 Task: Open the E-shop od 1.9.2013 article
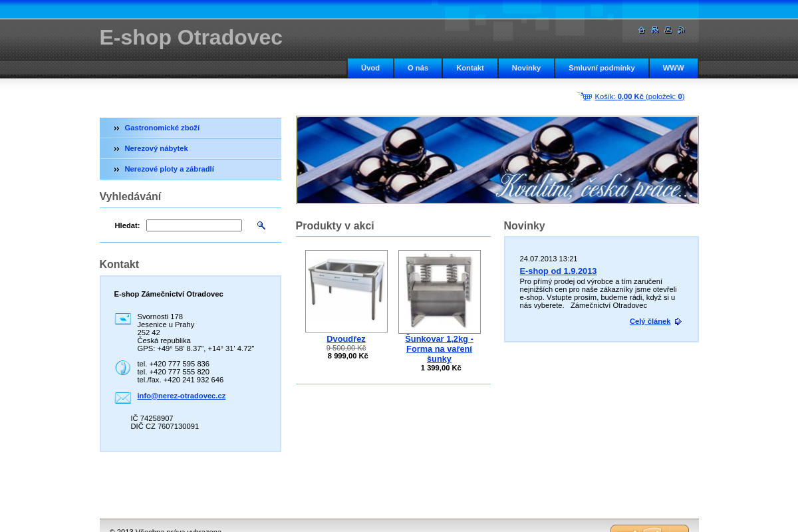tap(557, 271)
